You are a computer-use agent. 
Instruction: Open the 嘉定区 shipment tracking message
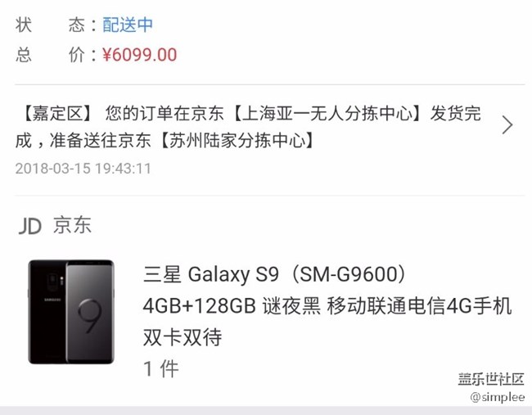pos(248,127)
